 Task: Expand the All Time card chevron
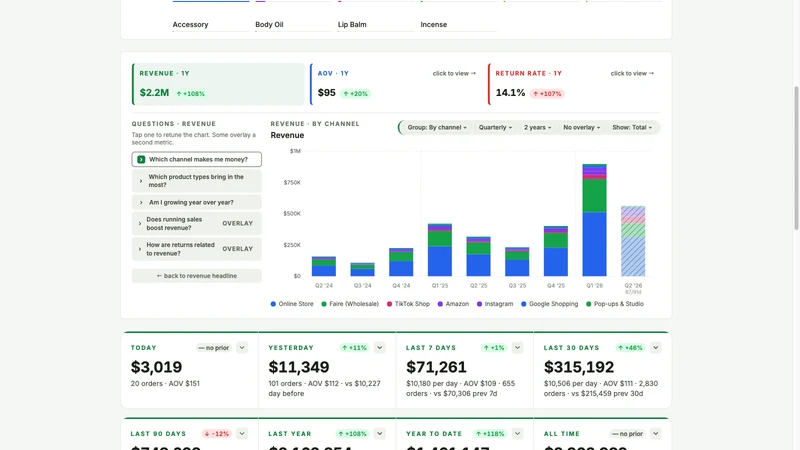click(656, 434)
